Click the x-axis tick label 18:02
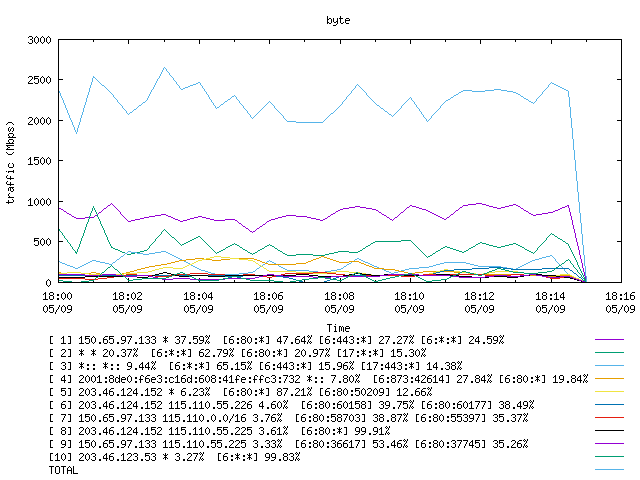640x480 pixels. (127, 296)
